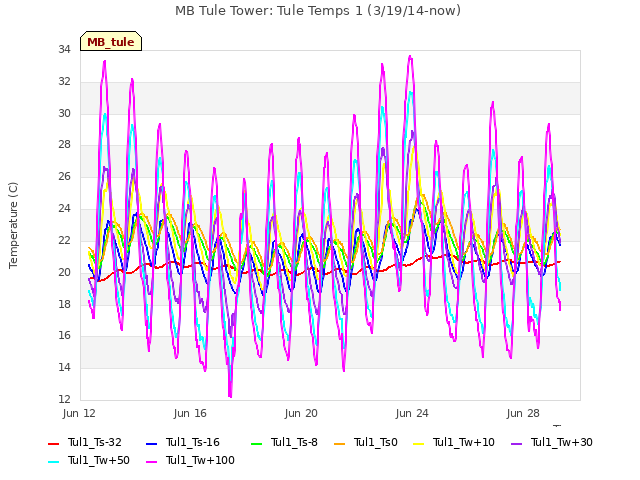
Task: Select the Tul1_Tw+30 legend label
Action: 562,442
